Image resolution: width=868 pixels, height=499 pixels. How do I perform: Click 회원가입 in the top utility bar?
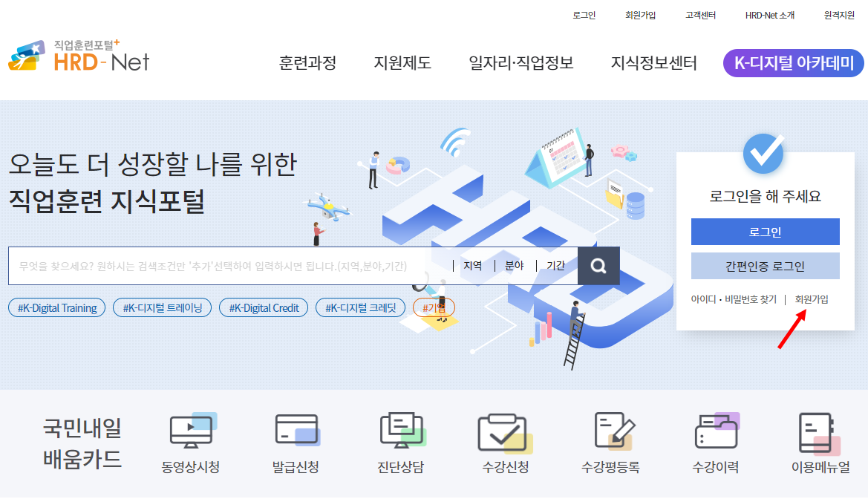[641, 16]
